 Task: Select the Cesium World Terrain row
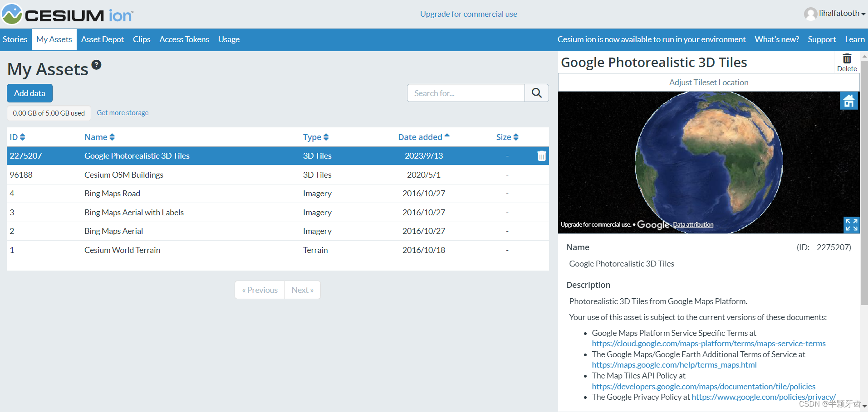tap(278, 250)
